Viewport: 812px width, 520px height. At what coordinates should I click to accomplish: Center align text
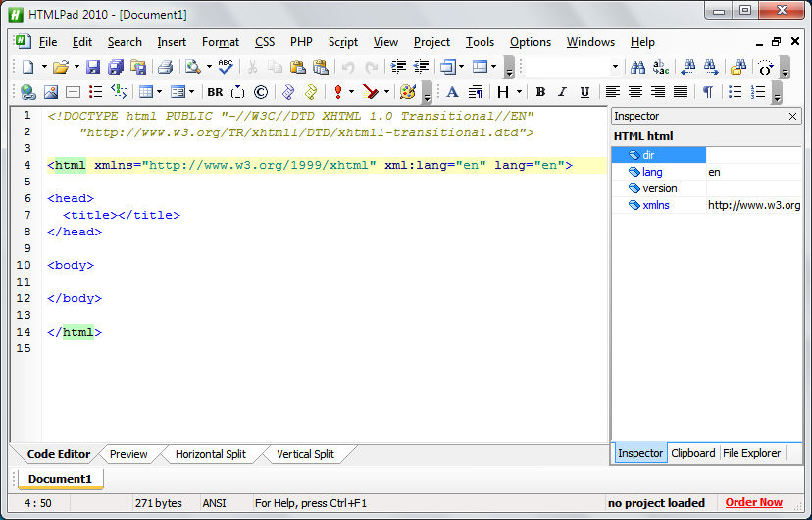click(634, 92)
